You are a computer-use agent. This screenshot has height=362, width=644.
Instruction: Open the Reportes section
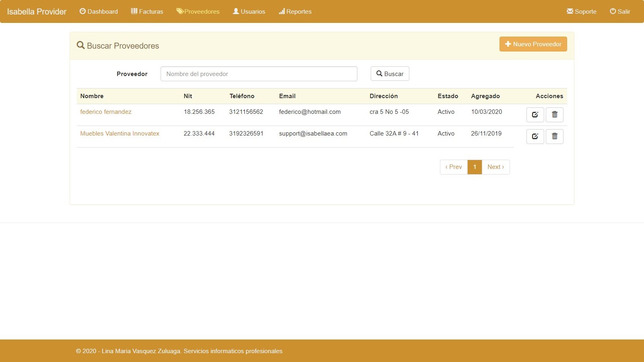pos(295,11)
